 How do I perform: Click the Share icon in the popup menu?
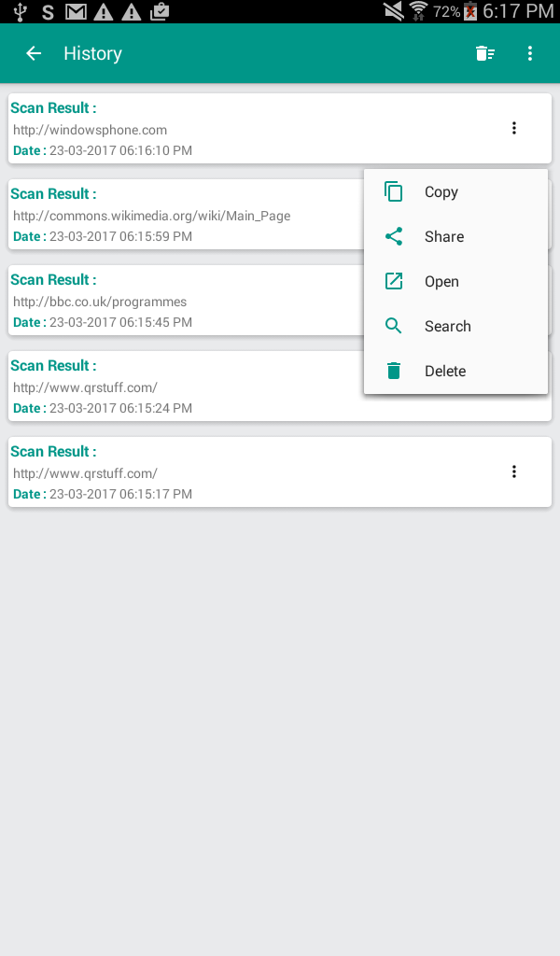pos(394,236)
